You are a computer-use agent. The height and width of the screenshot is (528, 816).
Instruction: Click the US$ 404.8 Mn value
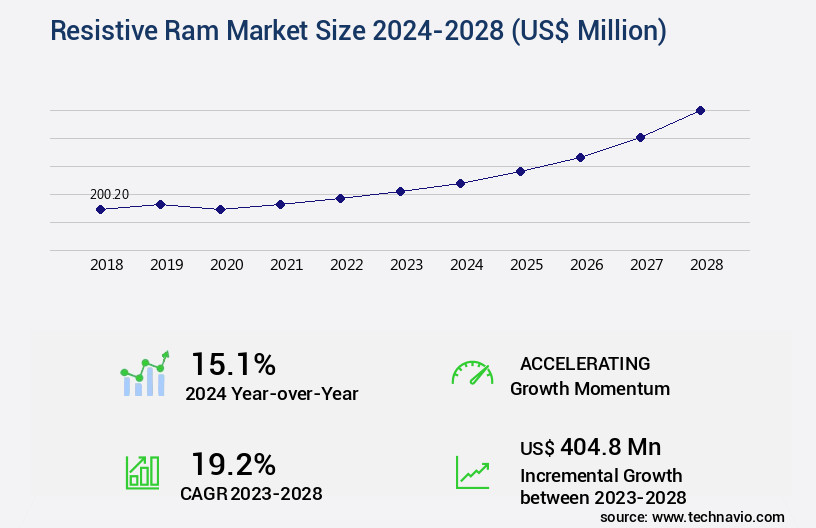[590, 447]
